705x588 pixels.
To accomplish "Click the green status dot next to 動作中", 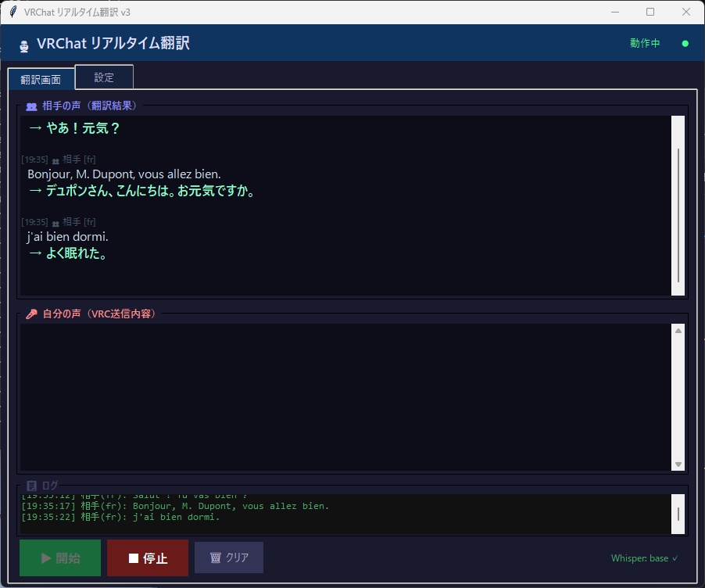I will click(x=685, y=44).
